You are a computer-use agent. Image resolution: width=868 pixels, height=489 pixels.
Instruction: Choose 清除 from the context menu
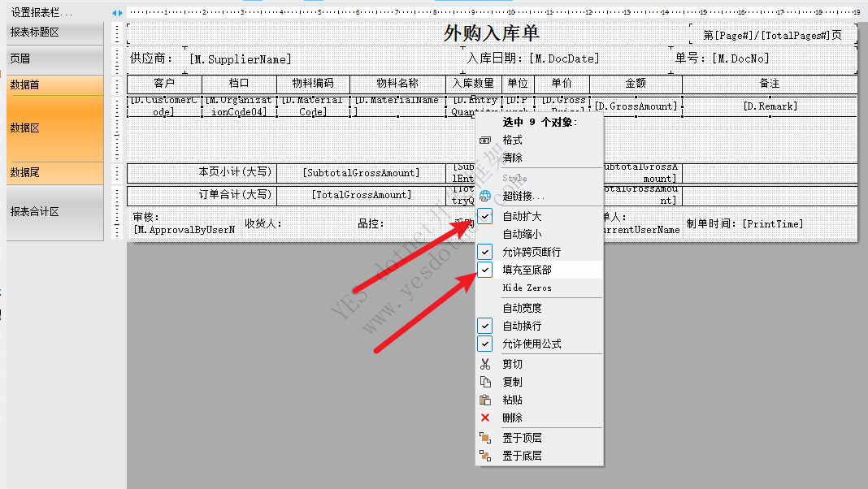512,158
